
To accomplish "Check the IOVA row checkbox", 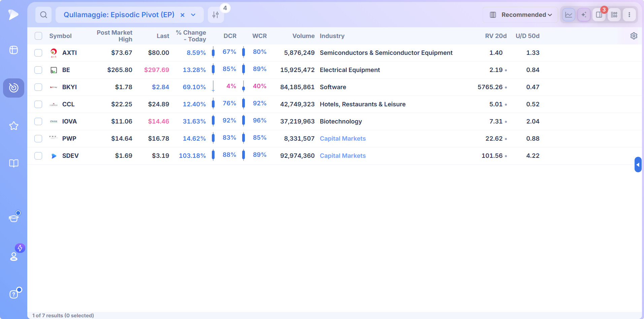I will click(38, 121).
